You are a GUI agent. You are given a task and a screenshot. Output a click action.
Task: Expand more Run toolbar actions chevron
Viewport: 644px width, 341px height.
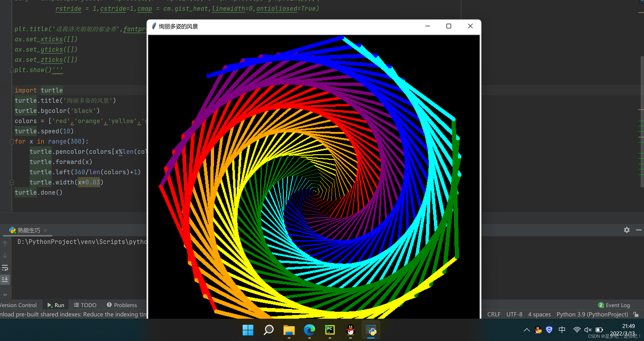tap(5, 295)
